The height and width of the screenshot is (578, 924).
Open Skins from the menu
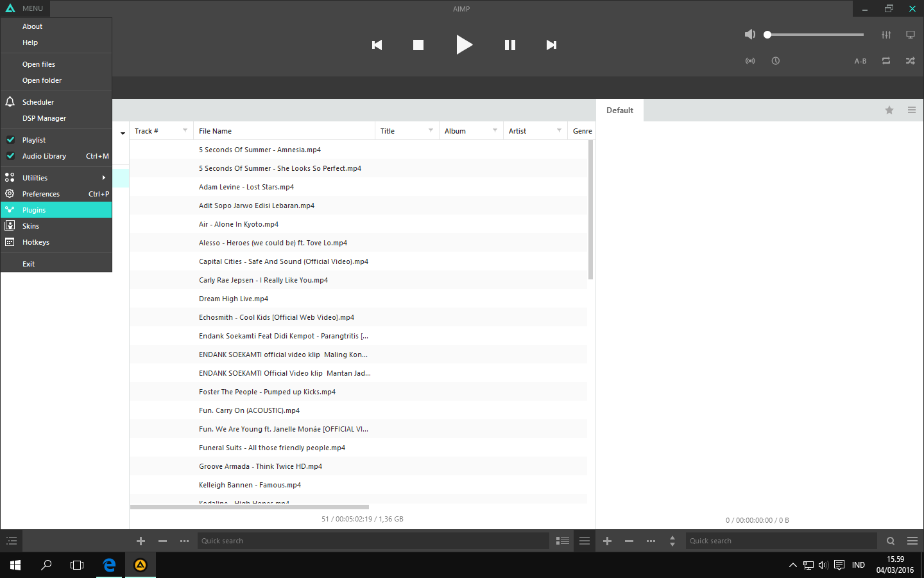point(56,226)
